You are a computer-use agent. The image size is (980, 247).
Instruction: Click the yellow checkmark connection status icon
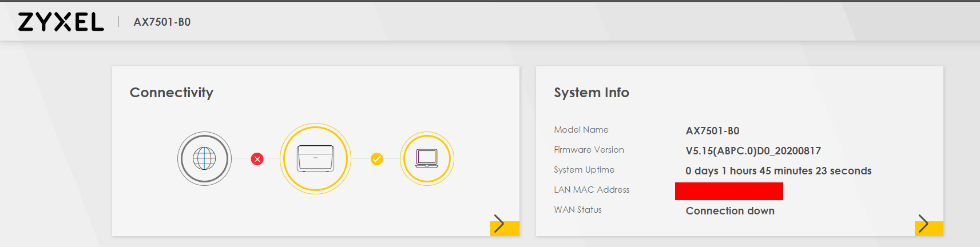pyautogui.click(x=376, y=159)
